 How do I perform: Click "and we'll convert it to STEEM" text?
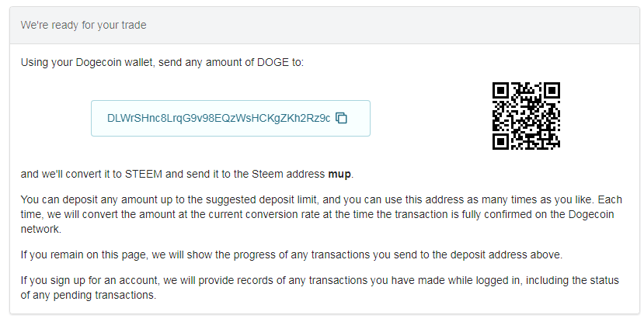[87, 173]
